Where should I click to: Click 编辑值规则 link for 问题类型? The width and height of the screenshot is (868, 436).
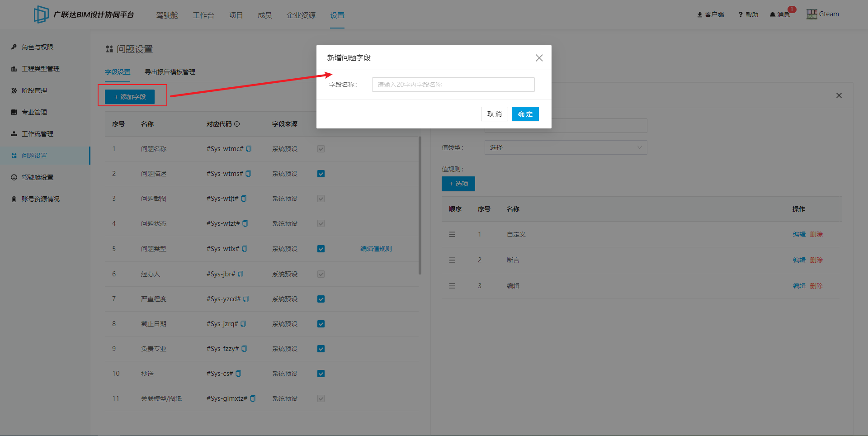coord(376,249)
